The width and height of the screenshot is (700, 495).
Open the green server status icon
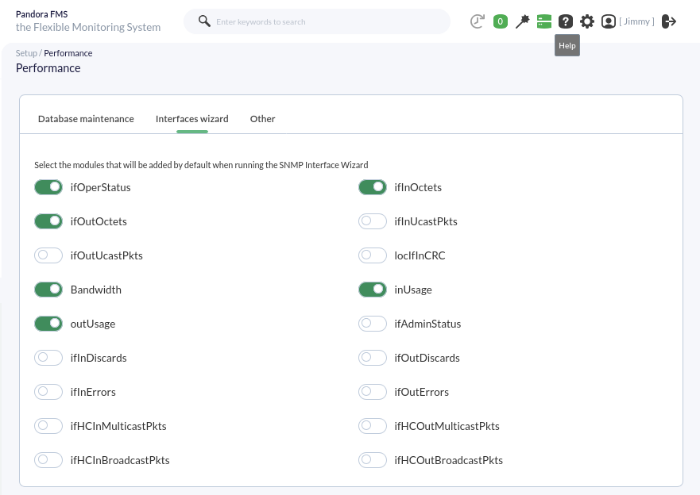pos(544,21)
